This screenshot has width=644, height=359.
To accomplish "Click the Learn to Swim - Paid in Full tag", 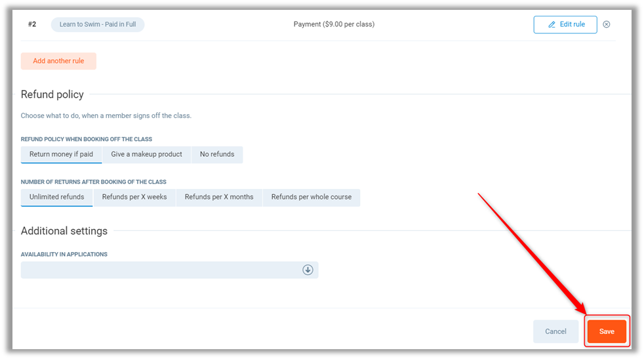I will (x=98, y=24).
